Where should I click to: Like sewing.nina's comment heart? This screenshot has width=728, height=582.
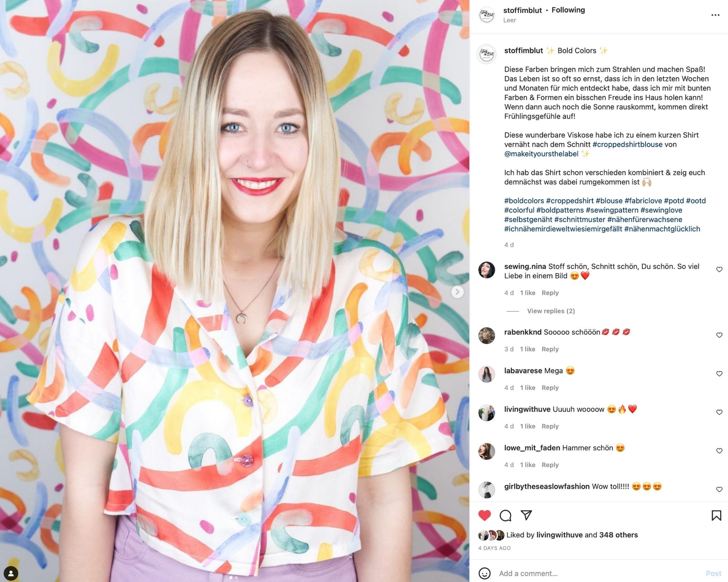coord(719,269)
